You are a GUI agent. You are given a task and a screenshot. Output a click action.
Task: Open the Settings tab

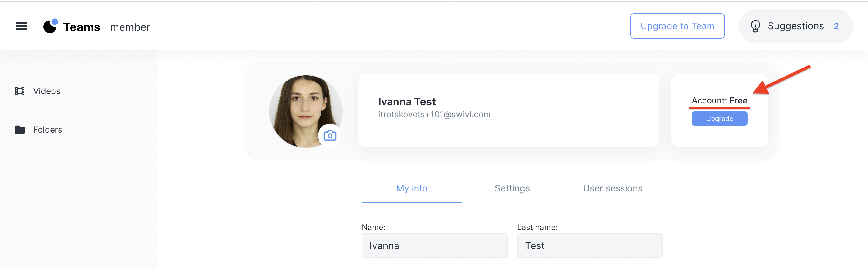point(512,188)
